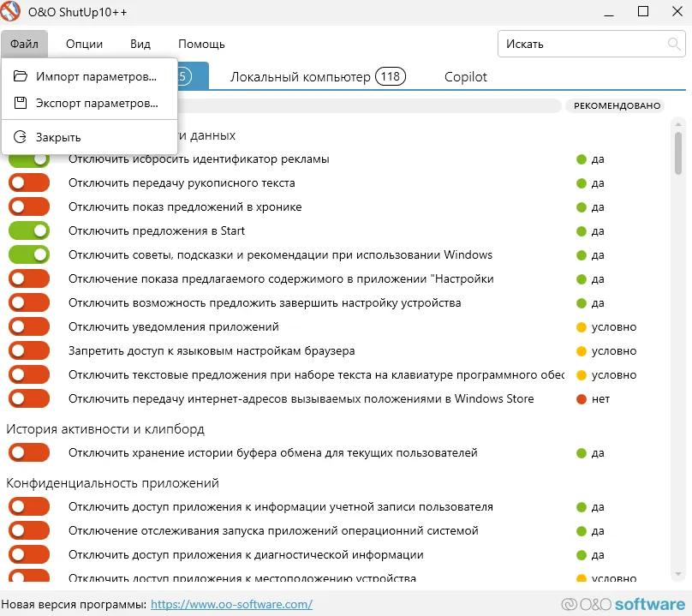Open the Вид menu
The image size is (692, 616).
point(140,44)
